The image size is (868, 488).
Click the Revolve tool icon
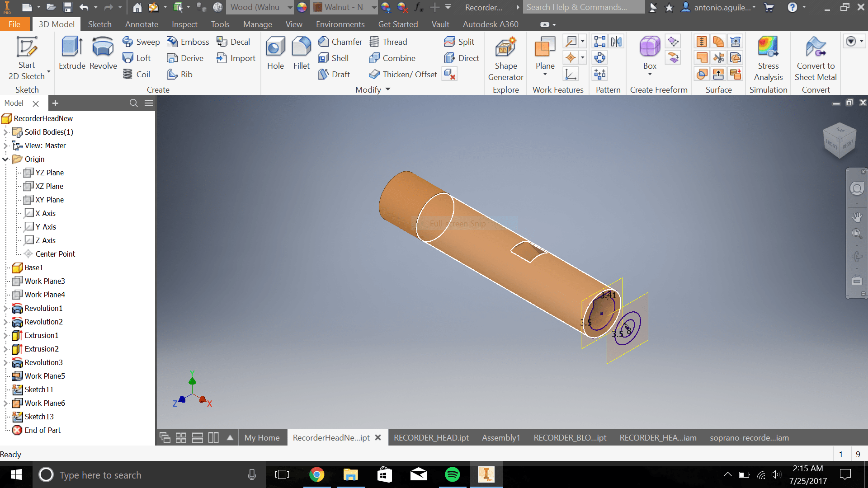tap(103, 47)
